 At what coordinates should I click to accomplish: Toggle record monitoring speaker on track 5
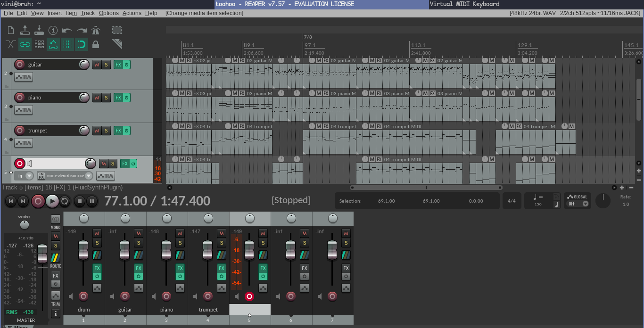point(30,164)
